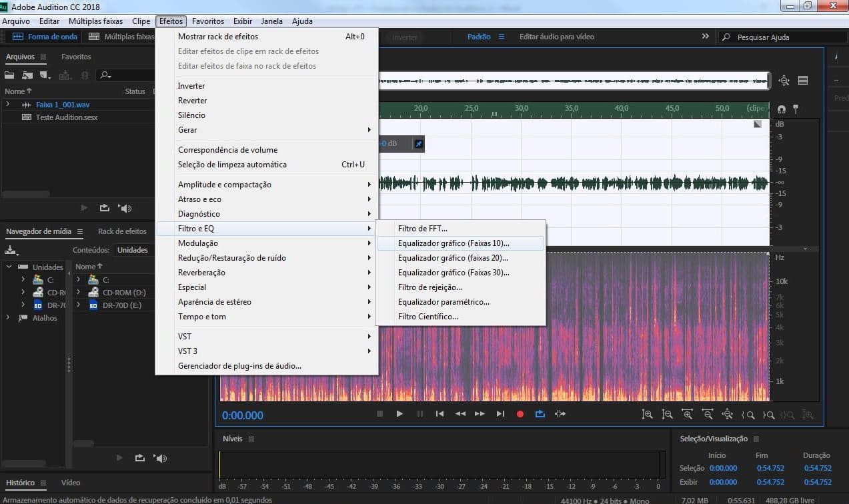The height and width of the screenshot is (504, 849).
Task: Expand C: drive in Unidades tree
Action: [x=23, y=280]
